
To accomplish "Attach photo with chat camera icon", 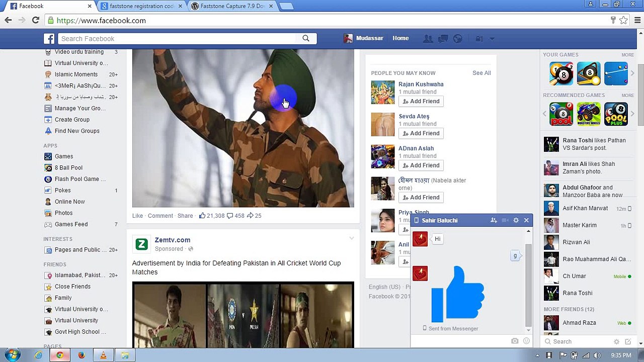I will 515,341.
